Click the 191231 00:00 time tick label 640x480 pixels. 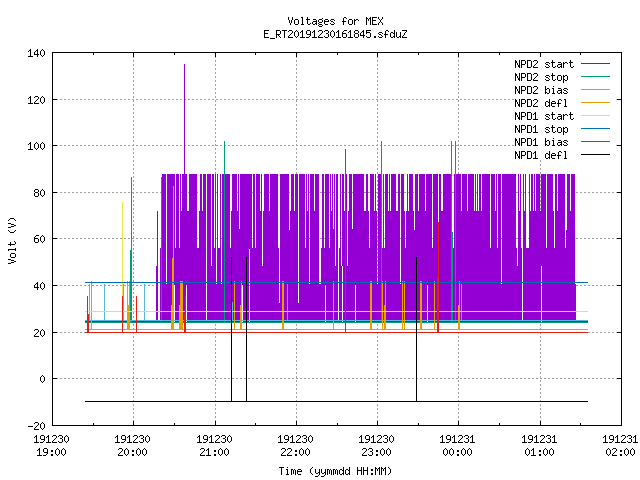(x=457, y=446)
